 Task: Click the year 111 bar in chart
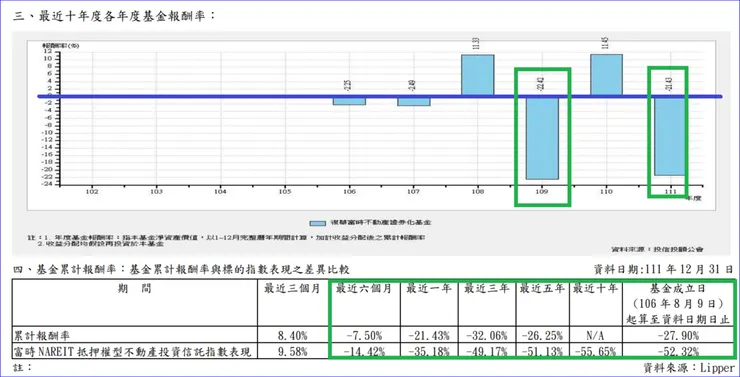click(670, 136)
